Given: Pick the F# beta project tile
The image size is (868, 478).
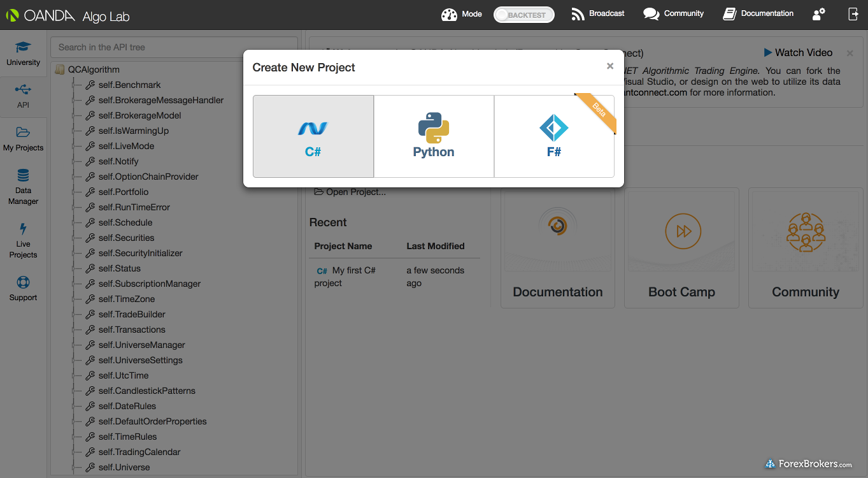Looking at the screenshot, I should point(554,136).
